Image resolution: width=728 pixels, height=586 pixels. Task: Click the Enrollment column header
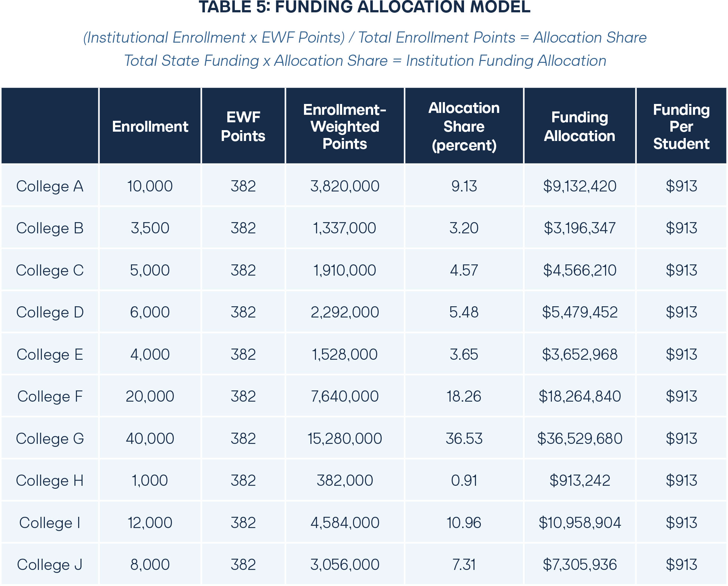(150, 127)
